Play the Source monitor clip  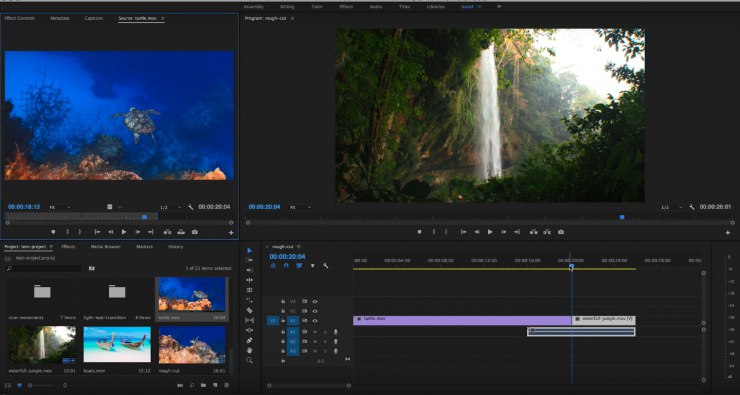pyautogui.click(x=124, y=232)
